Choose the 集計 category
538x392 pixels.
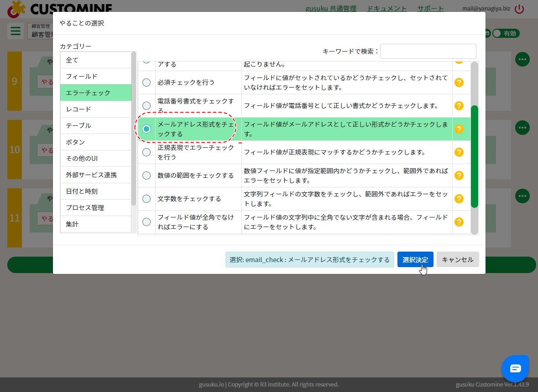pos(96,224)
